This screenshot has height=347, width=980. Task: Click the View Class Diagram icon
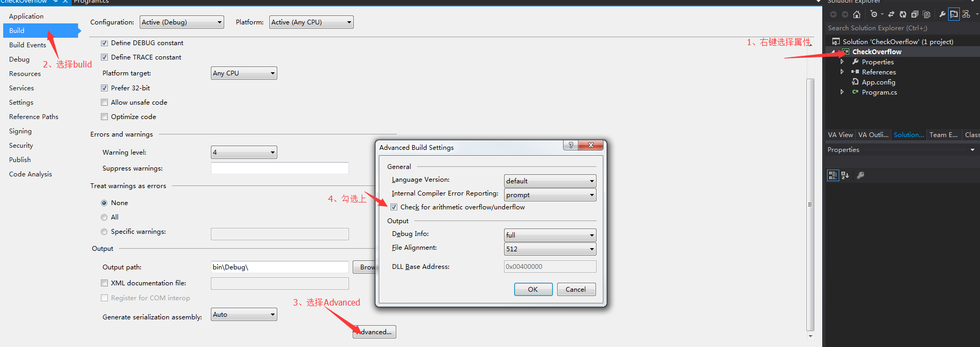tap(966, 14)
